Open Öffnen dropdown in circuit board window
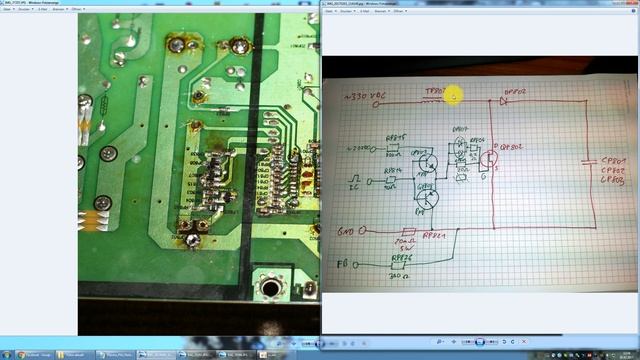The height and width of the screenshot is (360, 640). pos(78,9)
